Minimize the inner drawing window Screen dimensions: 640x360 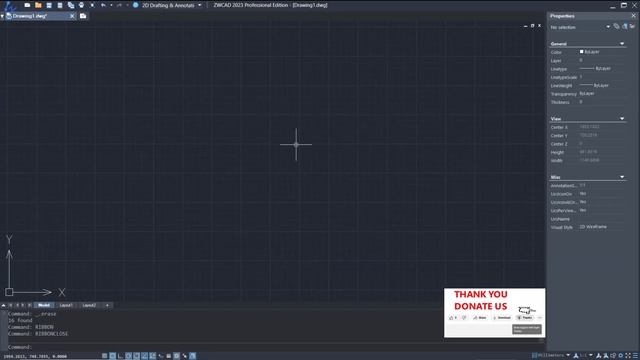pos(525,25)
